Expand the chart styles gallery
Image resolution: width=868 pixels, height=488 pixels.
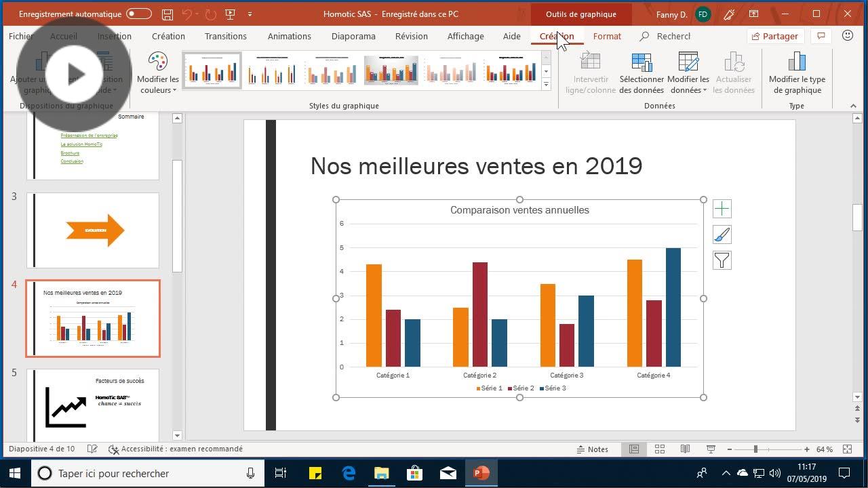pos(546,85)
